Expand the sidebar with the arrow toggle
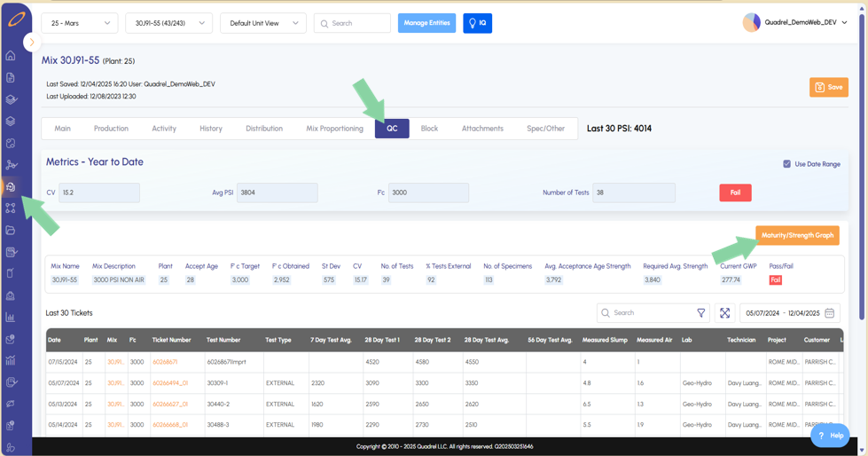 [x=32, y=42]
